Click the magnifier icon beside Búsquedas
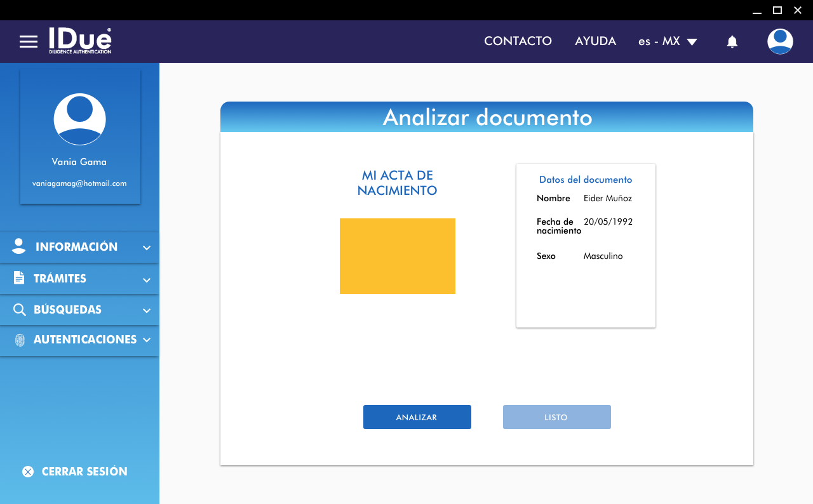Screen dimensions: 813x504 tap(19, 310)
